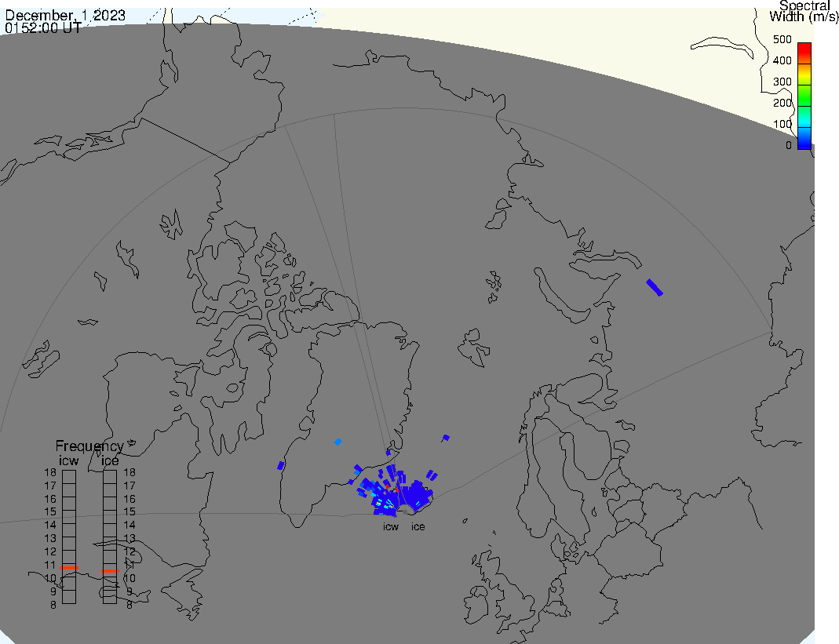Pick the cyan segment of the color bar

804,118
